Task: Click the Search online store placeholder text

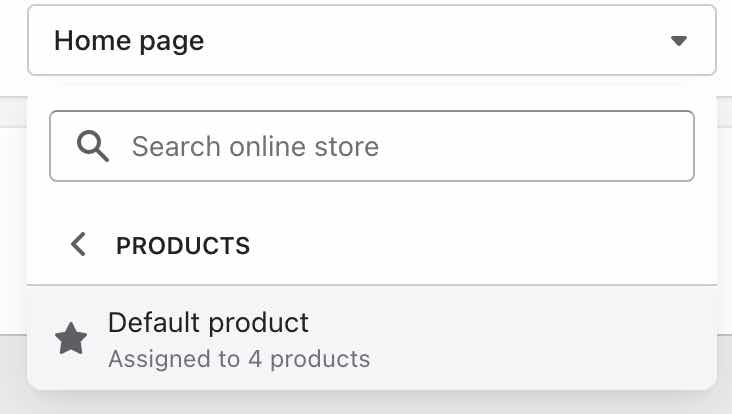Action: [x=255, y=147]
